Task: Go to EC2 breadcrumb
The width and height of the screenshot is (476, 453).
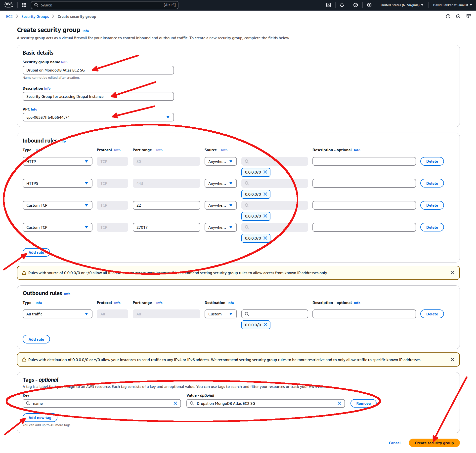Action: (x=9, y=16)
